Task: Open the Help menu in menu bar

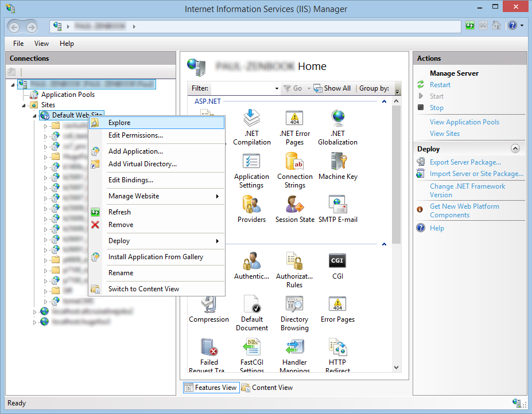Action: (67, 44)
